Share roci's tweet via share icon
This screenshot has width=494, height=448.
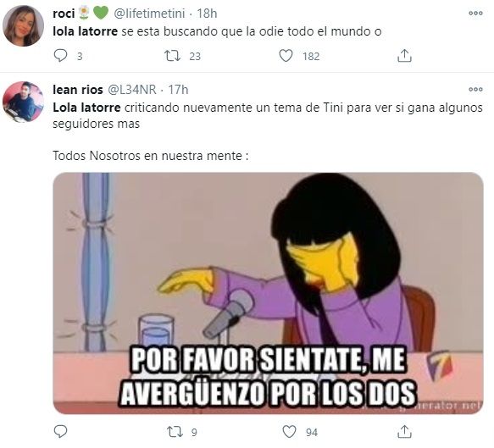404,56
